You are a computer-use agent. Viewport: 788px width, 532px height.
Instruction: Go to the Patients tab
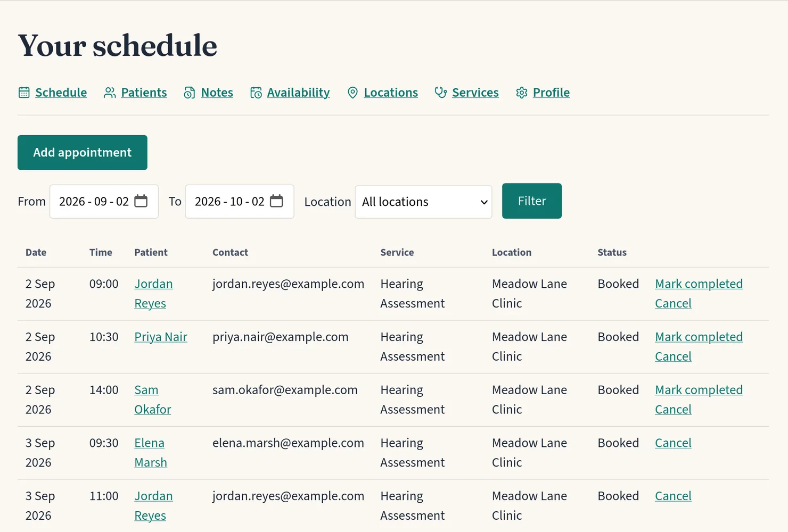[144, 93]
